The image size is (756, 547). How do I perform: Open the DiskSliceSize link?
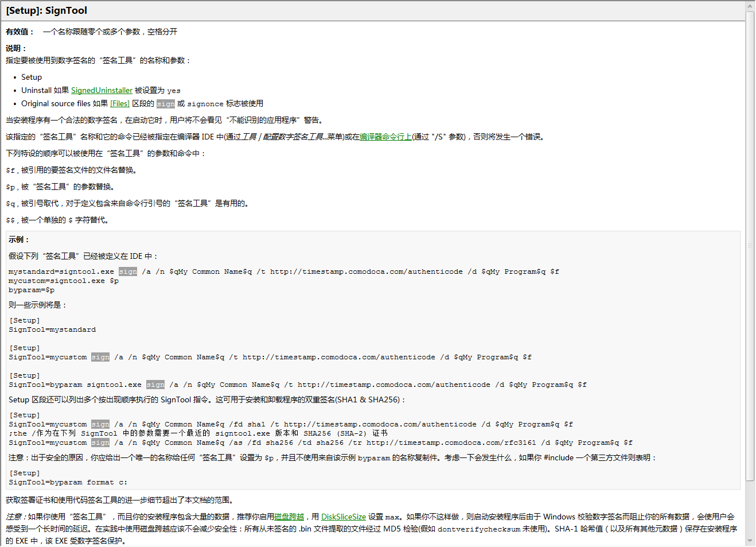343,517
